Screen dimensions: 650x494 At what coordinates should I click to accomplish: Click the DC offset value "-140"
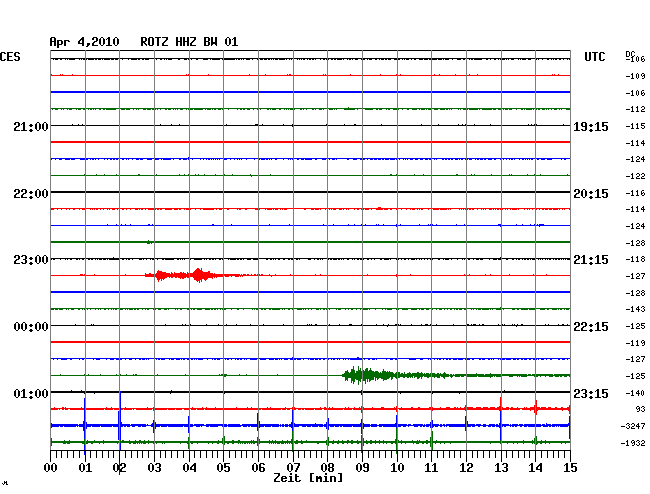tap(635, 393)
